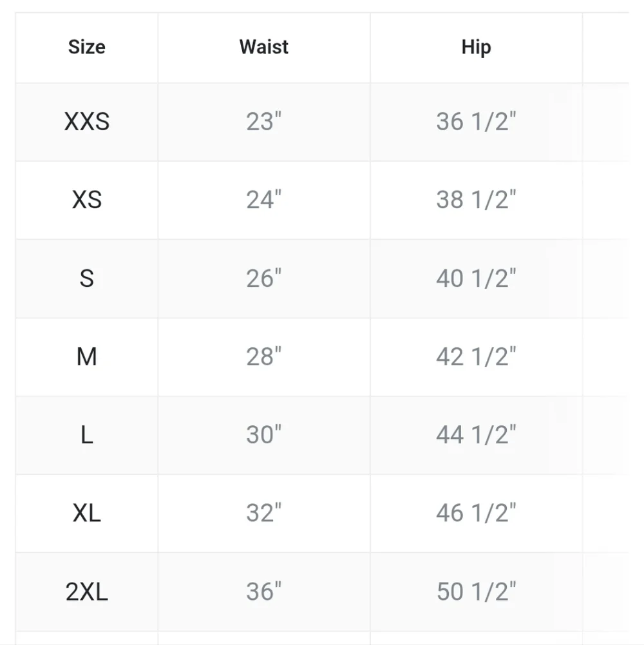This screenshot has height=645, width=644.
Task: Select the XL size cell
Action: point(87,513)
